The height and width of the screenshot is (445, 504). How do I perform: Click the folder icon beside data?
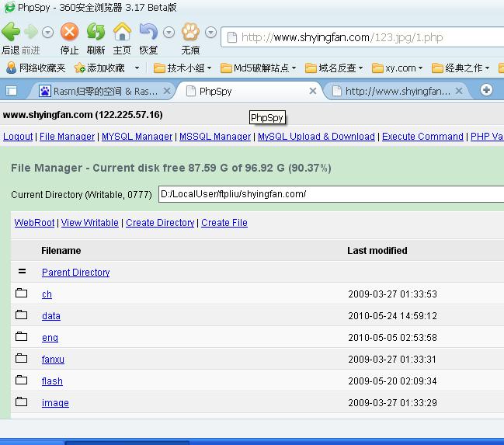(x=22, y=315)
